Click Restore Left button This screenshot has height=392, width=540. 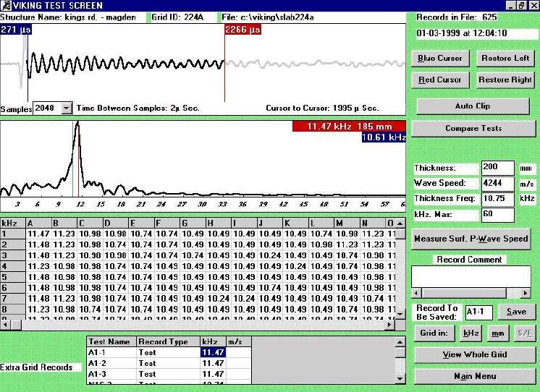505,59
